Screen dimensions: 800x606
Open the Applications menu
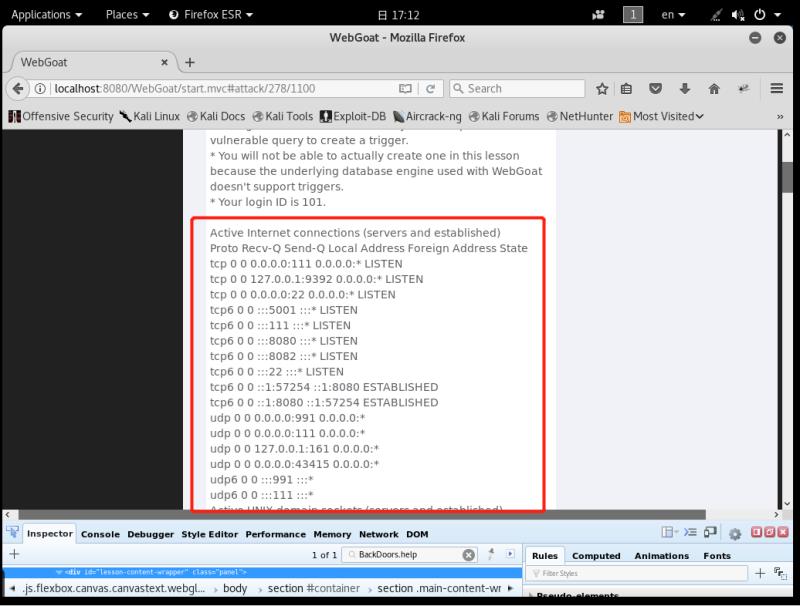coord(46,15)
